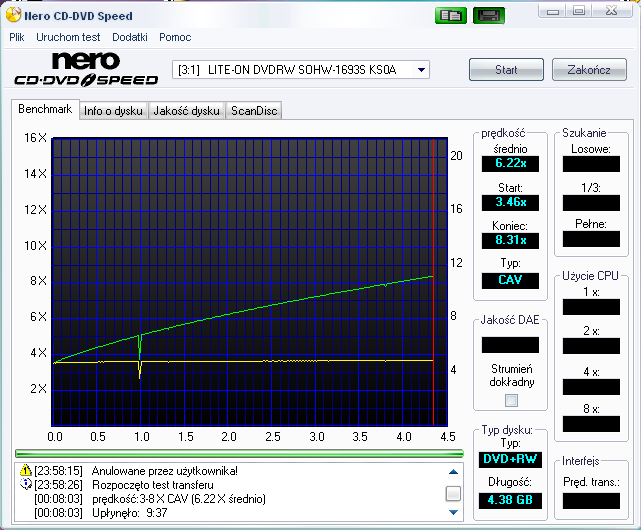
Task: Click the log scrollbar thumb
Action: tap(453, 493)
